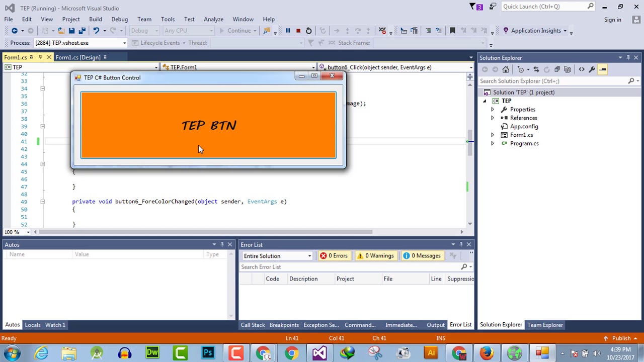This screenshot has width=644, height=362.
Task: Pin the Form1.cs tab
Action: coord(40,57)
